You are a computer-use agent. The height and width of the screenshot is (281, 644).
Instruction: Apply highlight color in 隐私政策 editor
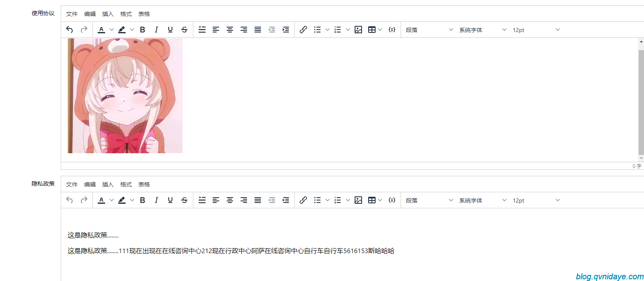122,200
